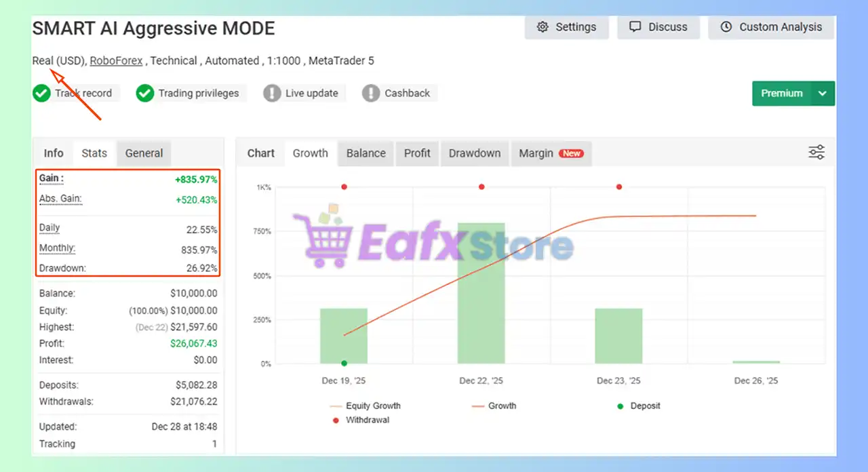Switch to the Stats tab
The image size is (868, 472).
click(94, 153)
